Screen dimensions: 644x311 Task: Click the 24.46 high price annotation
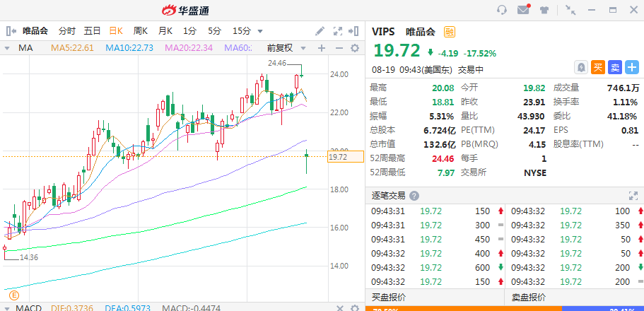[277, 64]
